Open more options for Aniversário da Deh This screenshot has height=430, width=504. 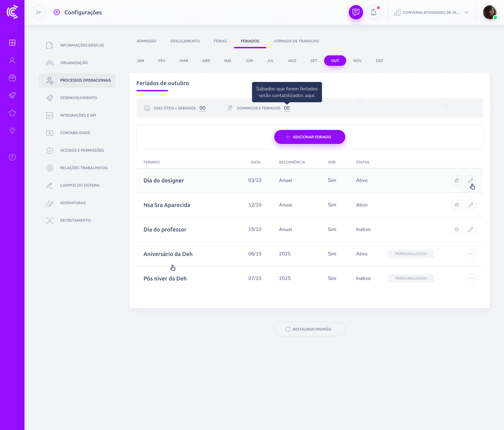coord(470,254)
